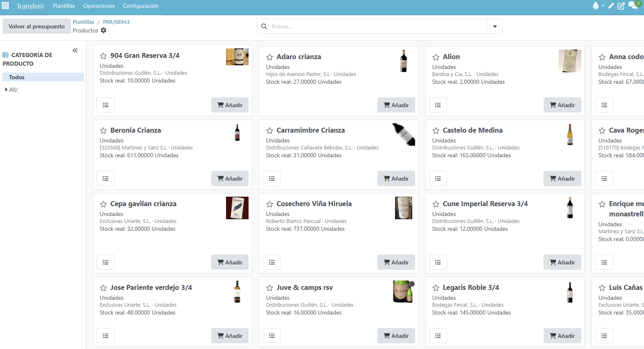The image size is (644, 349).
Task: Open the apps grid menu icon
Action: coord(5,6)
